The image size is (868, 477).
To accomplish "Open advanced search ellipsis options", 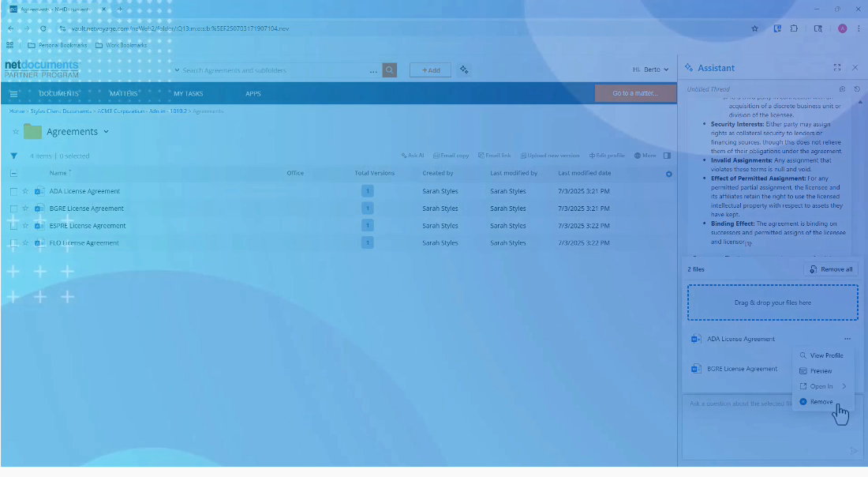I will [374, 71].
